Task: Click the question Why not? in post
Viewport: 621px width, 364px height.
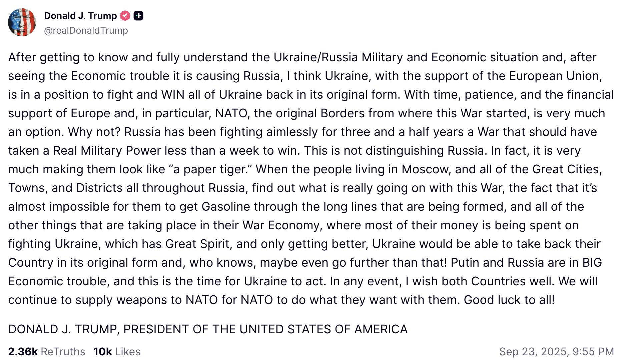Action: click(x=94, y=132)
